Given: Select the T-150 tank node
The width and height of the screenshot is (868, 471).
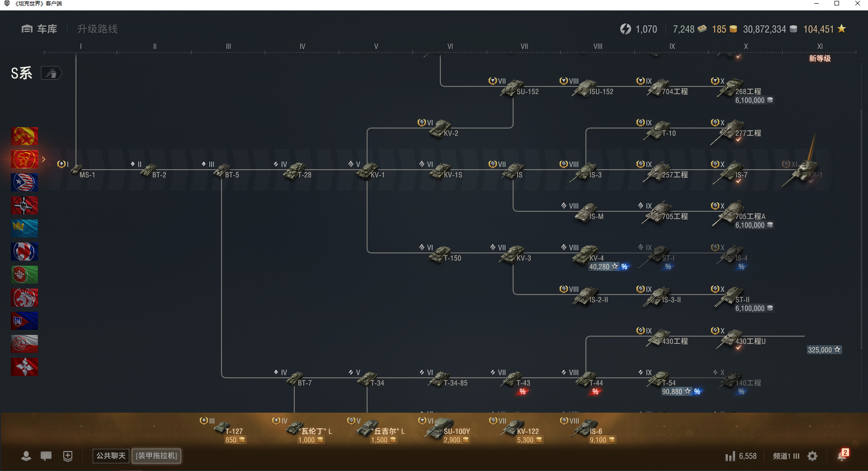Looking at the screenshot, I should click(x=445, y=254).
